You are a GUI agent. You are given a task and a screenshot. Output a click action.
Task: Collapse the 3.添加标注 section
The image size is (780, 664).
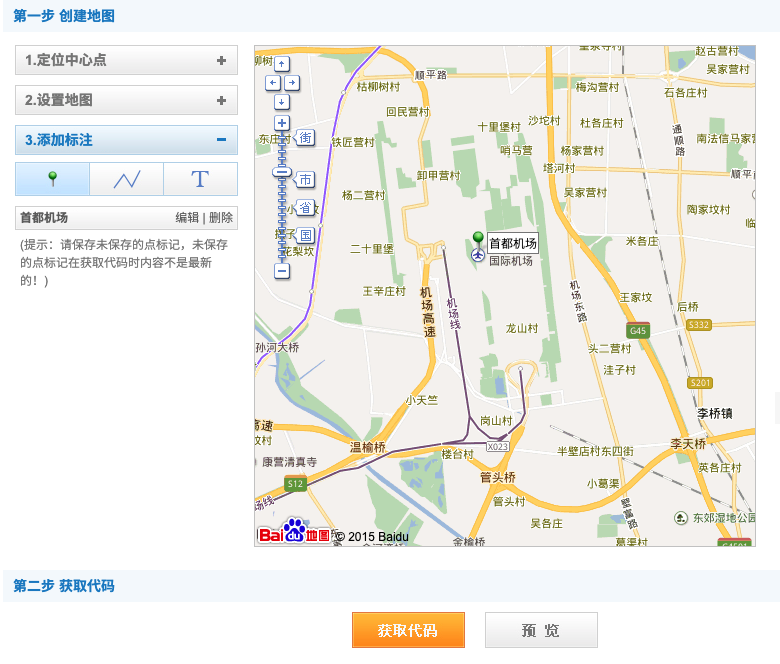126,140
